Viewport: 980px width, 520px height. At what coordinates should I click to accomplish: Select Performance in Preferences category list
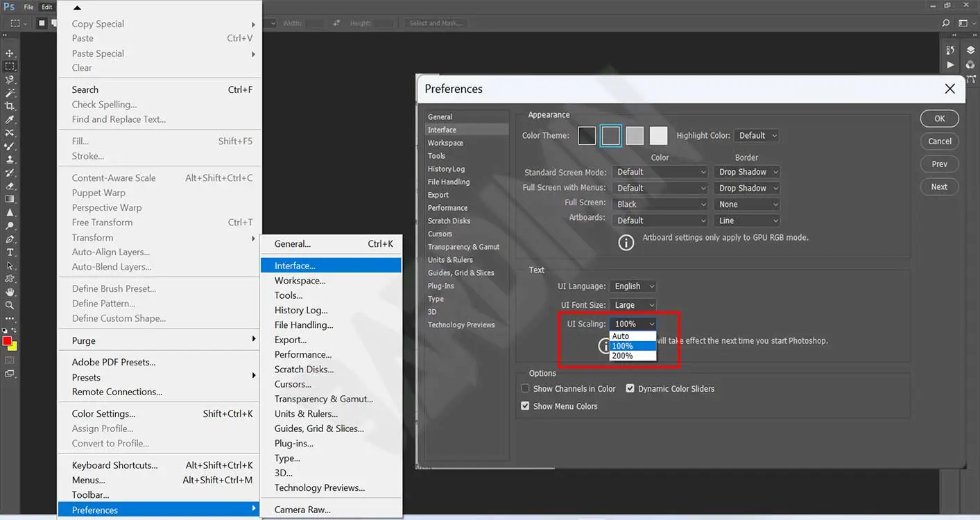(x=447, y=208)
